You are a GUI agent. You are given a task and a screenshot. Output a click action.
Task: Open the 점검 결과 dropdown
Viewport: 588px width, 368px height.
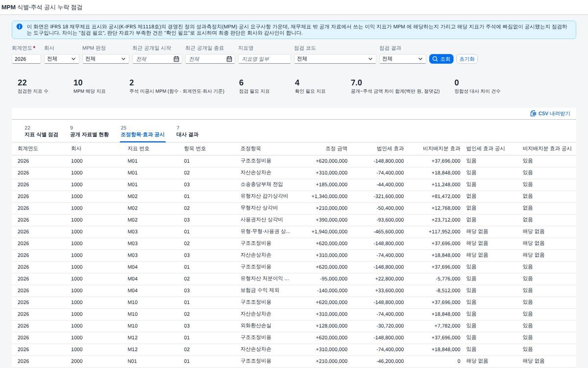click(x=402, y=59)
